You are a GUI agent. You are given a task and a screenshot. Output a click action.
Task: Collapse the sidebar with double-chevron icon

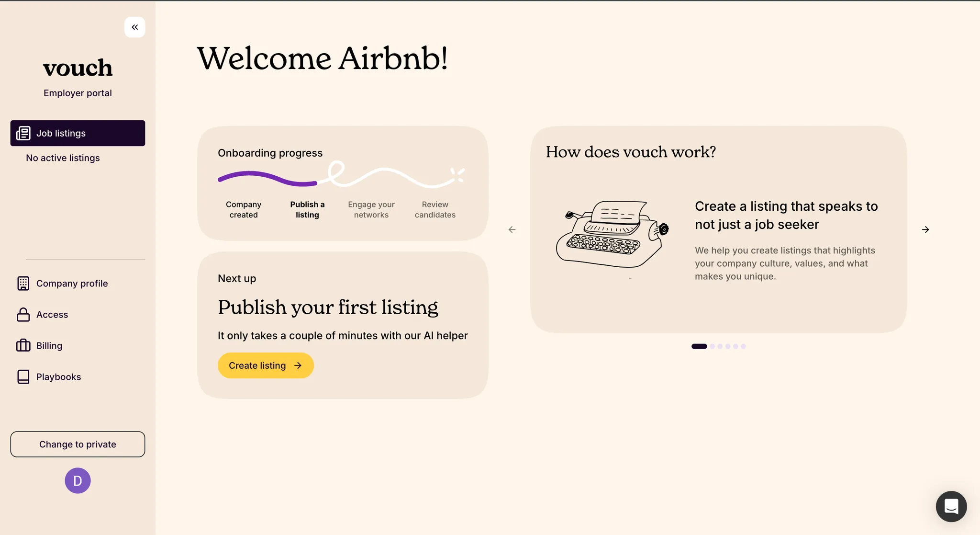[x=134, y=27]
